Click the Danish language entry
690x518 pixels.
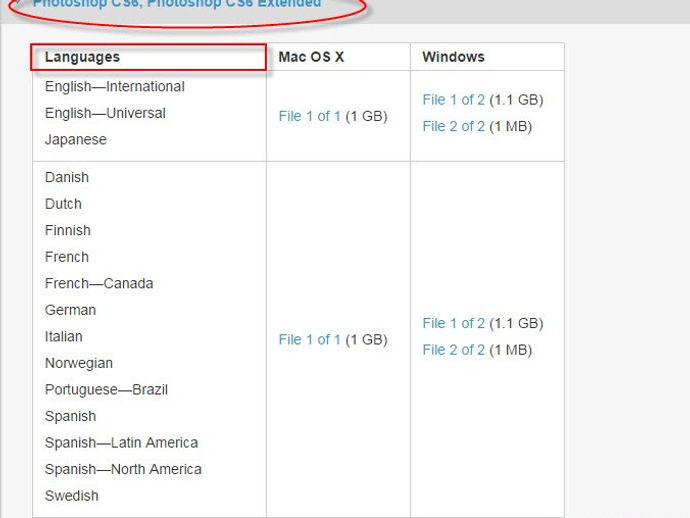click(67, 177)
